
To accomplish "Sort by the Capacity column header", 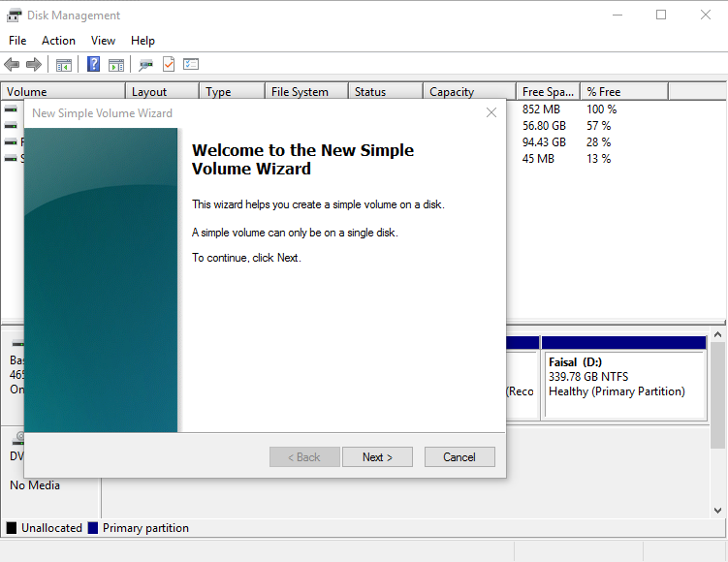I will (x=452, y=92).
